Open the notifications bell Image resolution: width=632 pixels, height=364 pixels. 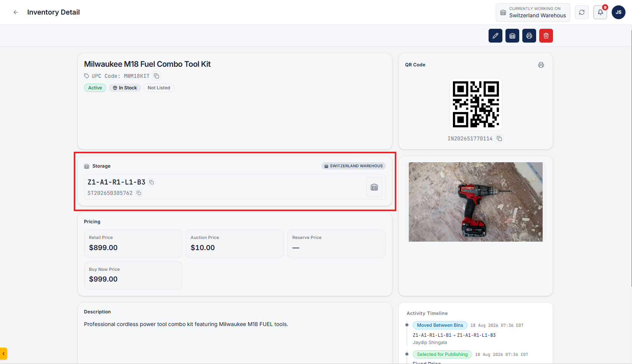(x=600, y=12)
